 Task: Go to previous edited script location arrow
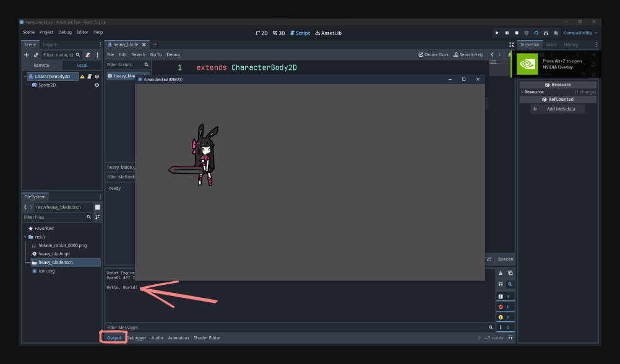pyautogui.click(x=493, y=55)
